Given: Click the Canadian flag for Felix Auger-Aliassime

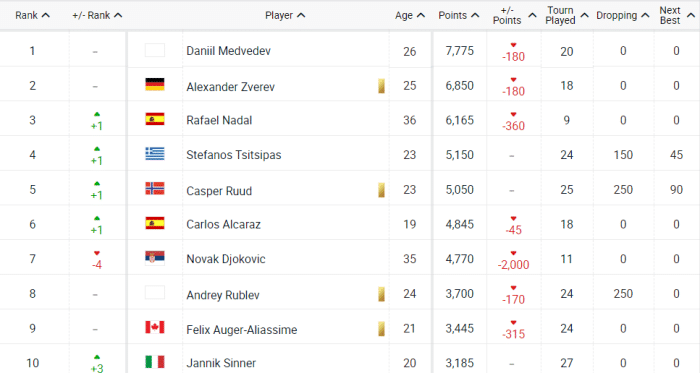Looking at the screenshot, I should [155, 327].
